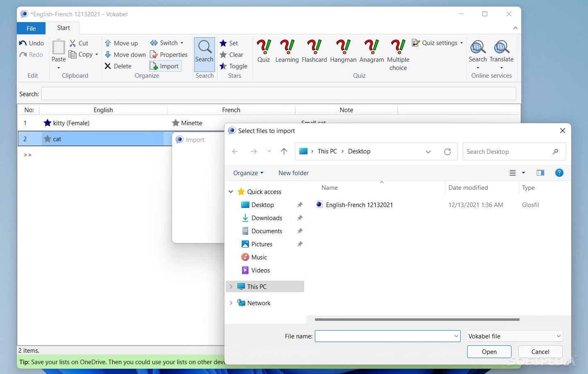This screenshot has width=588, height=374.
Task: Click the Open button in dialog
Action: point(489,351)
